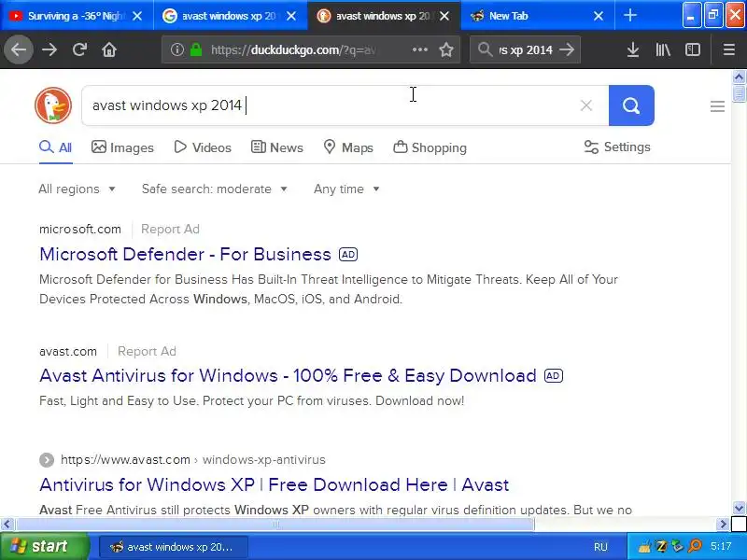Screen dimensions: 747x560
Task: Submit browser search box arrow
Action: point(567,49)
